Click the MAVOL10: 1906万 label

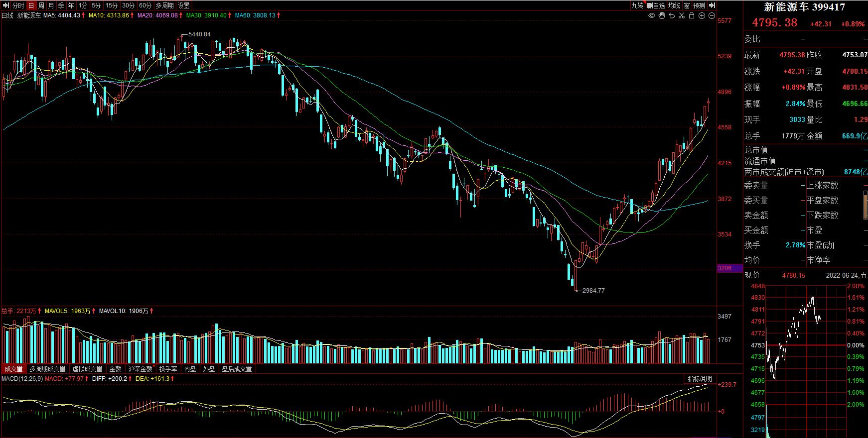[124, 311]
